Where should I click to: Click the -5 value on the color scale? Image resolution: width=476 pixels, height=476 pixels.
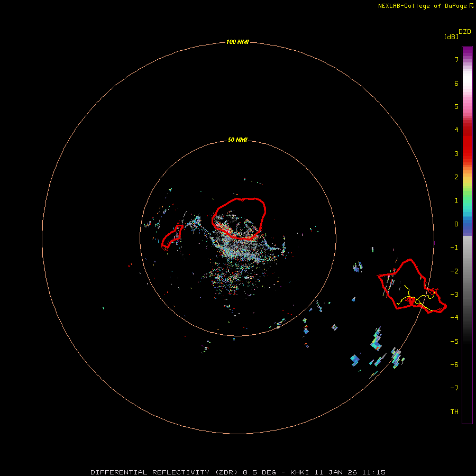point(454,342)
